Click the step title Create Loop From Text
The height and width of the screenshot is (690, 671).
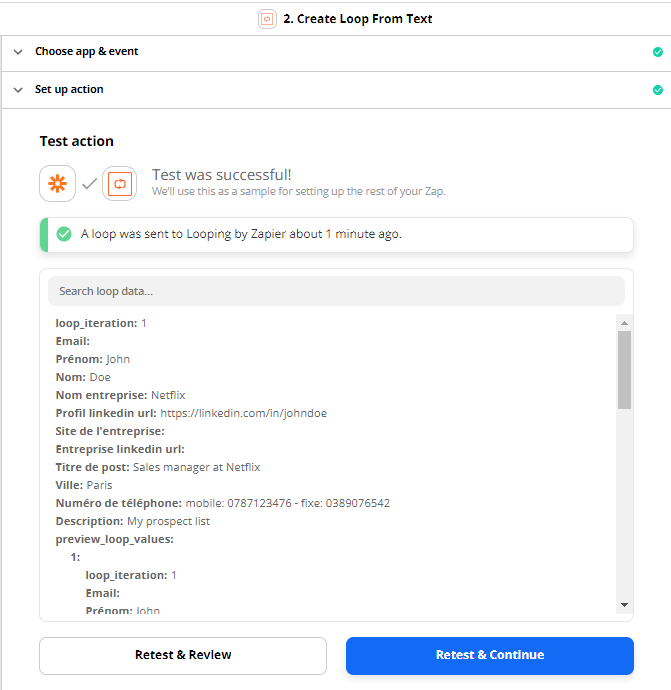pos(358,19)
